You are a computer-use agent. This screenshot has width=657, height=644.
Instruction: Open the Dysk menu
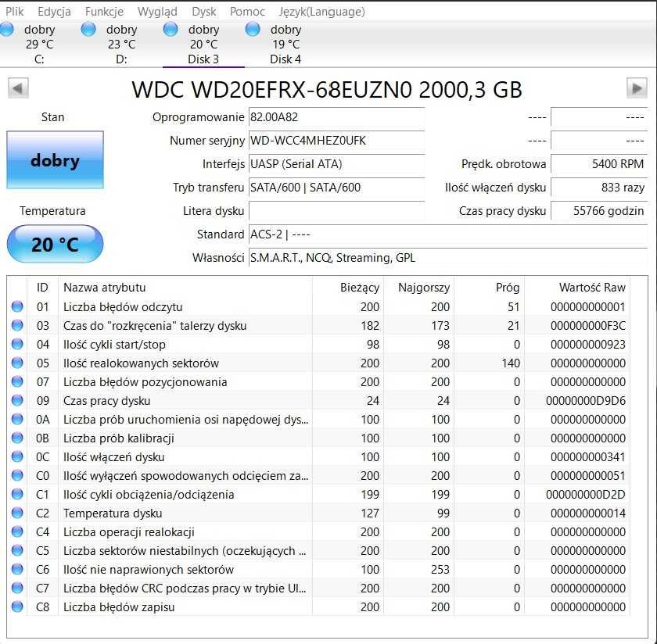pos(203,11)
